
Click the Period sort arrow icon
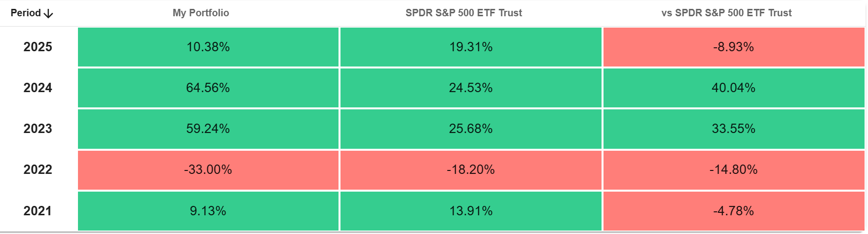pos(48,14)
